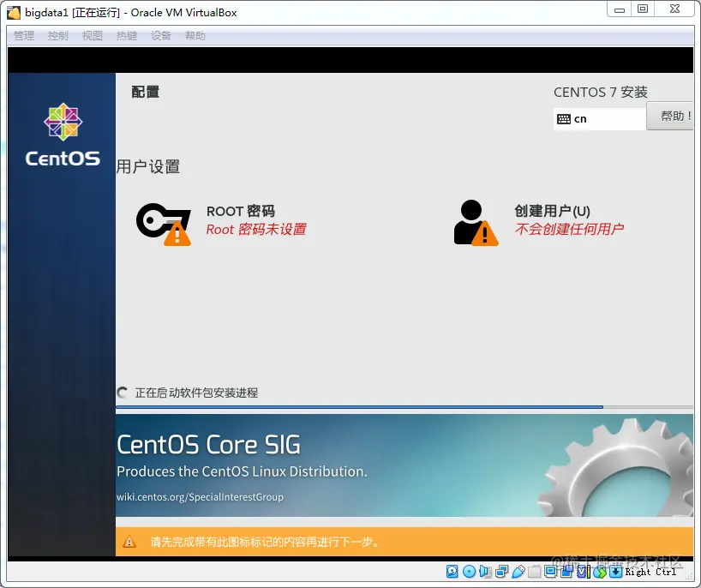Click the cn keyboard layout indicator
Image resolution: width=701 pixels, height=588 pixels.
(600, 119)
